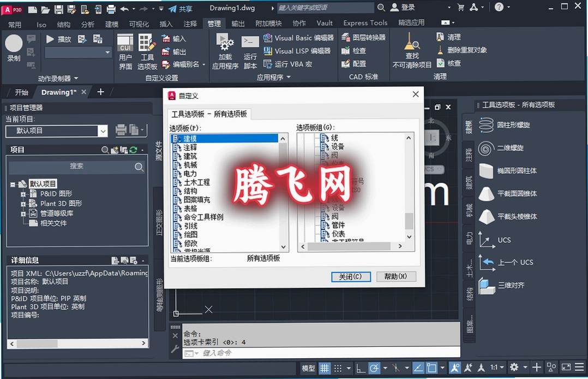Collapse 默认项目 tree node
588x379 pixels.
13,185
